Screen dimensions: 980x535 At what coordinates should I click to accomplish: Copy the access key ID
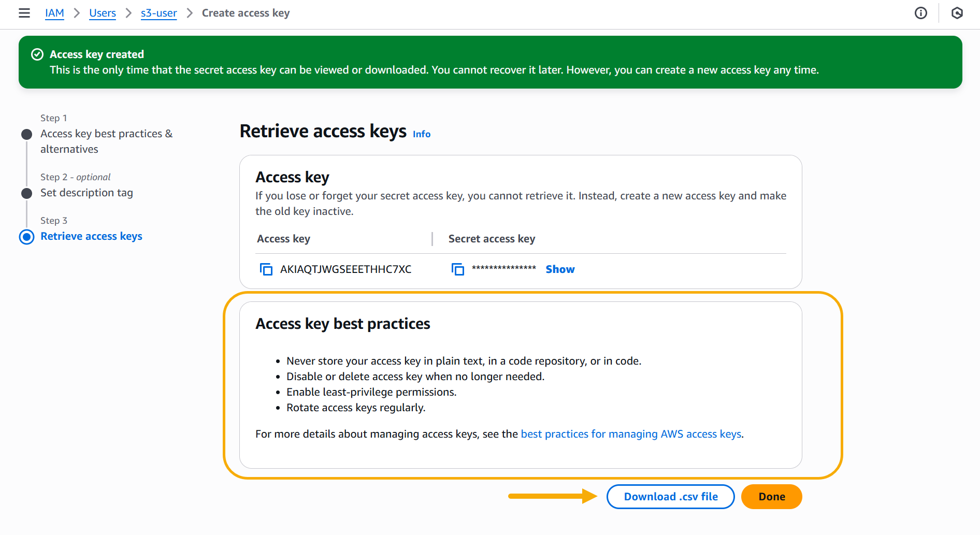coord(266,269)
